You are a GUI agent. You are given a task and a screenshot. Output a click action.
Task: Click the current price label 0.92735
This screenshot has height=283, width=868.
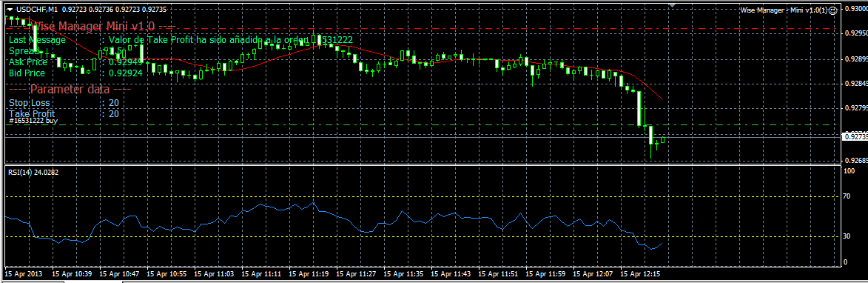854,137
